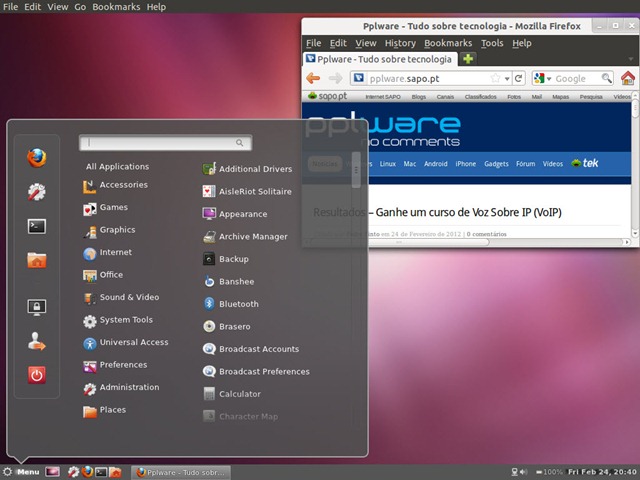Click the menu search field
Image resolution: width=640 pixels, height=480 pixels.
(x=165, y=142)
